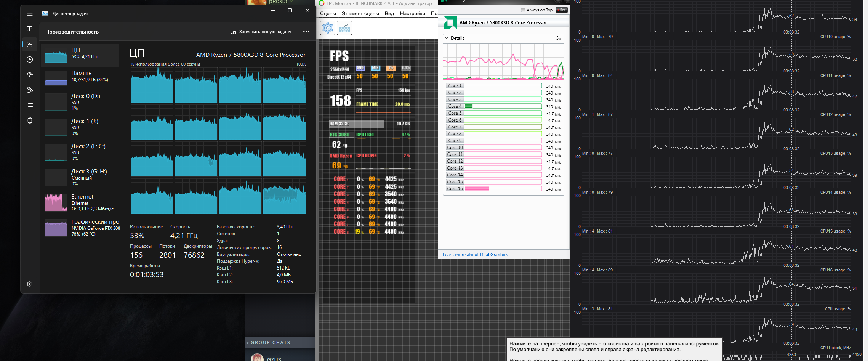
Task: Open App history icon in Task Manager
Action: click(30, 59)
